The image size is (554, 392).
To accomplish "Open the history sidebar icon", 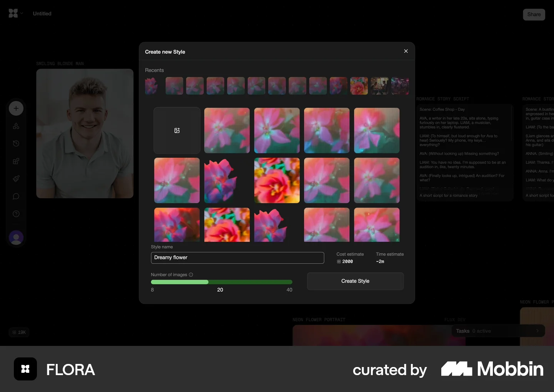I will (x=16, y=144).
